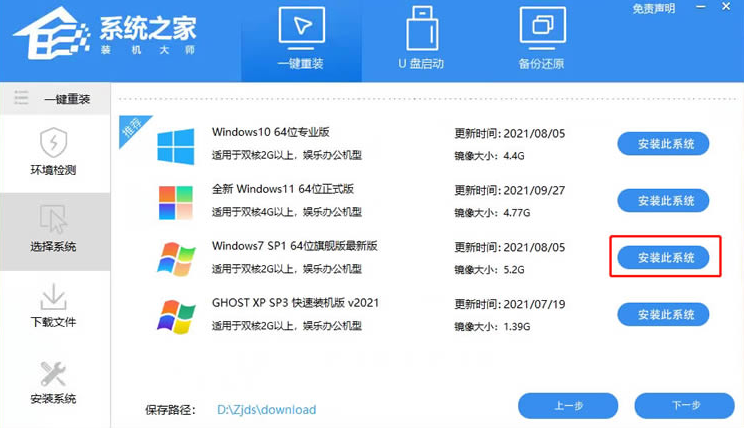The height and width of the screenshot is (428, 744).
Task: Click the Windows 11 logo icon
Action: (x=176, y=202)
